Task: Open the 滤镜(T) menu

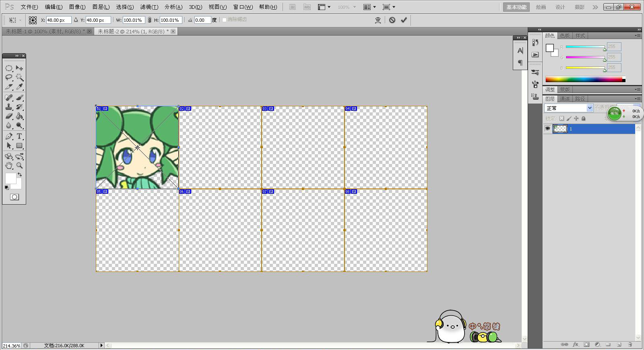Action: [x=149, y=7]
